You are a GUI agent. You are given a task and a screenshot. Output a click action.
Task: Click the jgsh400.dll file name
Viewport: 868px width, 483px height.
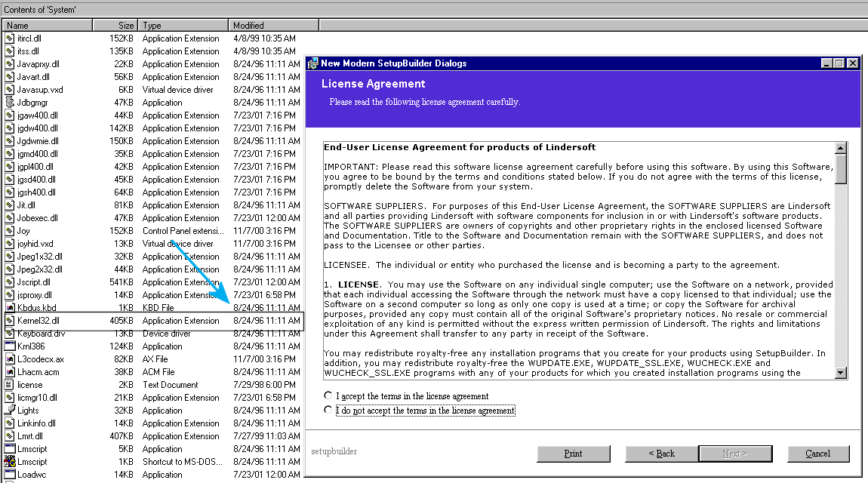36,192
